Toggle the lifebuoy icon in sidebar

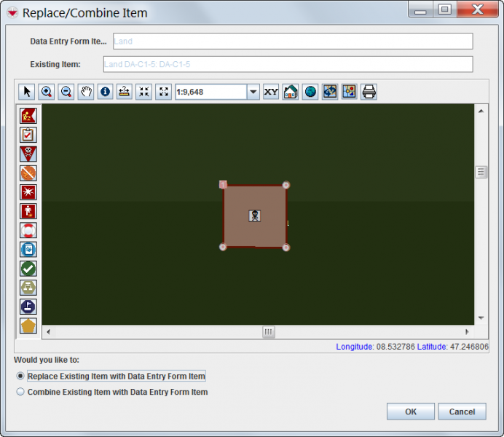[x=28, y=231]
